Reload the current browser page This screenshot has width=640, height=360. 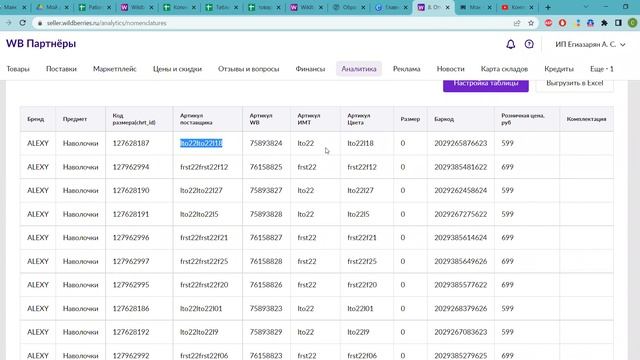(x=22, y=23)
